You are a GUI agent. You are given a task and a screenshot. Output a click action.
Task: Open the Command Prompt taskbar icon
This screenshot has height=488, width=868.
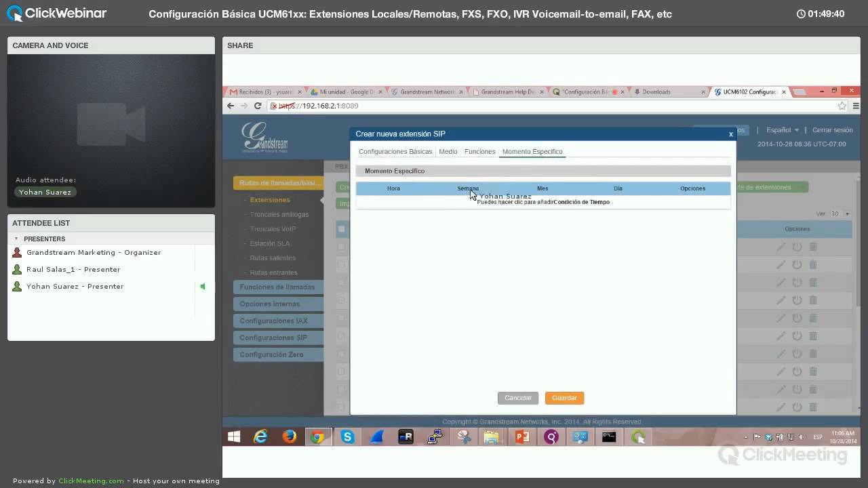coord(609,437)
